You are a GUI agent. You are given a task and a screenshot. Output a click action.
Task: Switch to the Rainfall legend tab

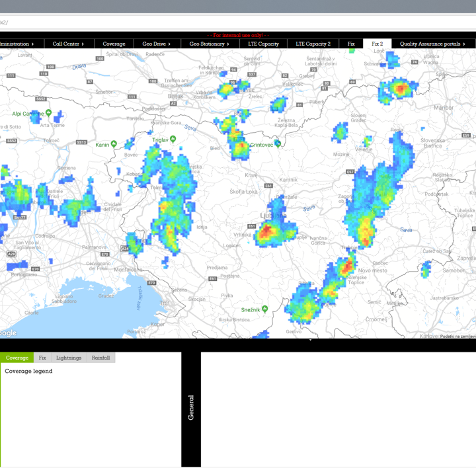(100, 358)
